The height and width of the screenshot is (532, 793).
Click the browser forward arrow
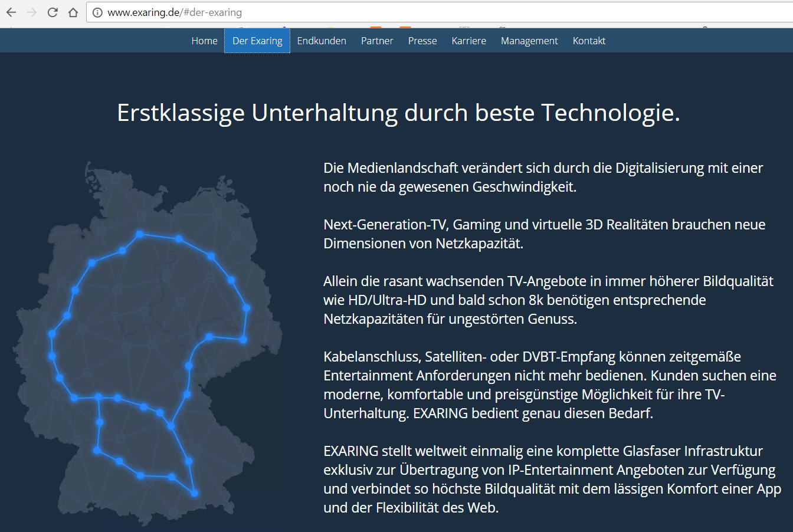click(x=32, y=12)
